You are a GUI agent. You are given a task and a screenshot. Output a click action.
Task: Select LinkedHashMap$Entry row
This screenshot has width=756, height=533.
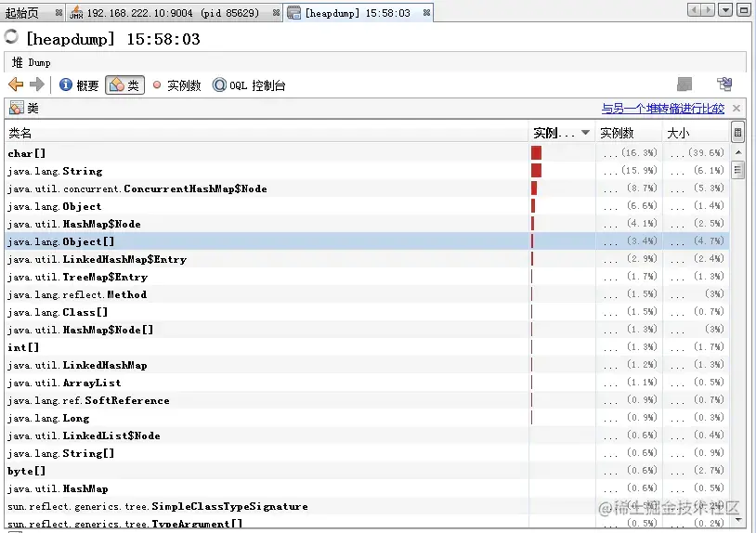(x=367, y=259)
